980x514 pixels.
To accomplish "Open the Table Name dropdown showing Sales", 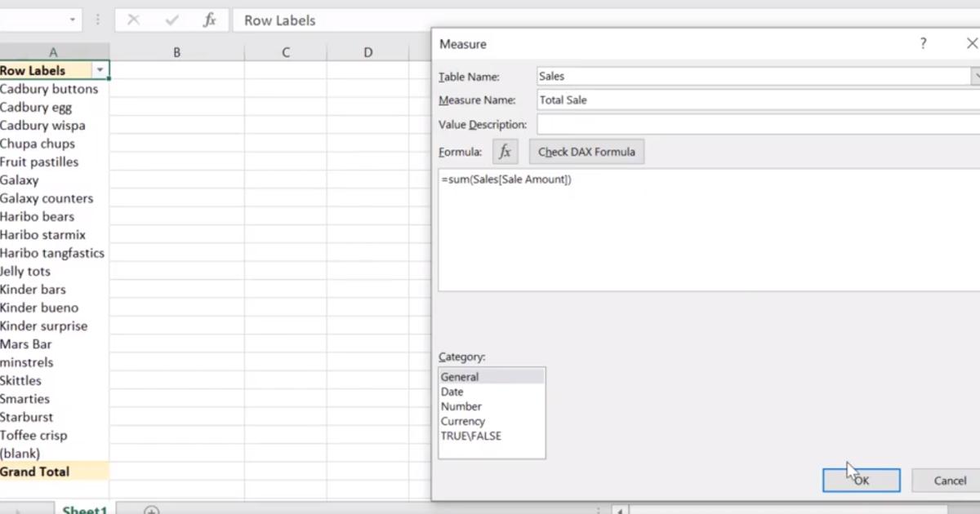I will tap(975, 76).
